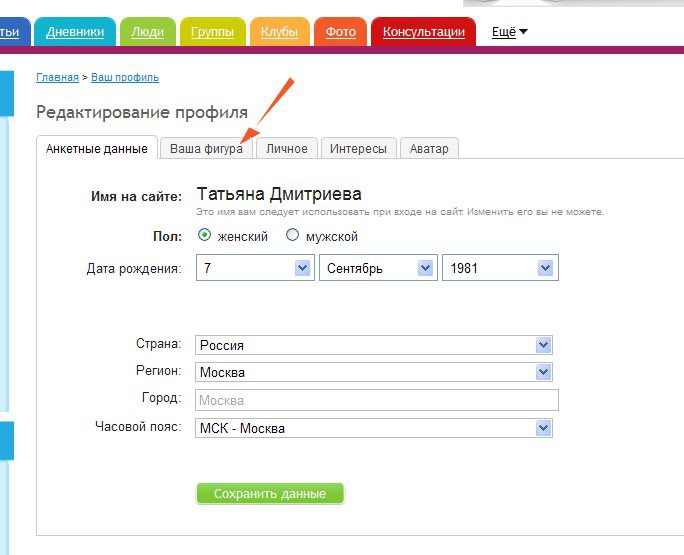The width and height of the screenshot is (684, 555).
Task: Follow the Главная breadcrumb link
Action: [x=57, y=77]
